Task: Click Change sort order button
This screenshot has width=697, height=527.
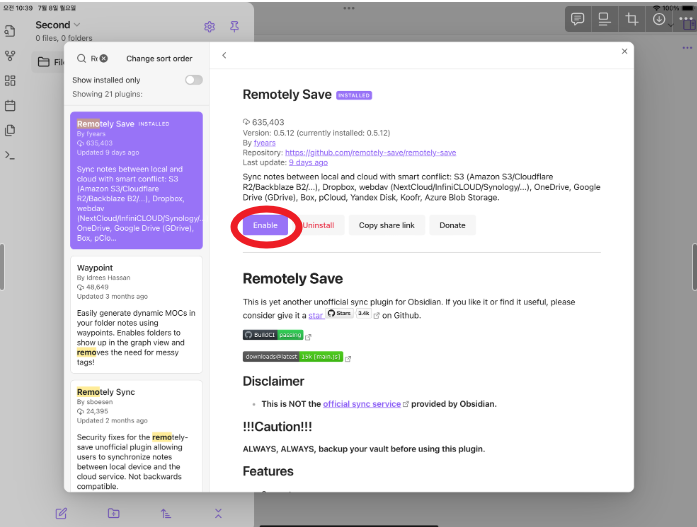Action: coord(159,58)
